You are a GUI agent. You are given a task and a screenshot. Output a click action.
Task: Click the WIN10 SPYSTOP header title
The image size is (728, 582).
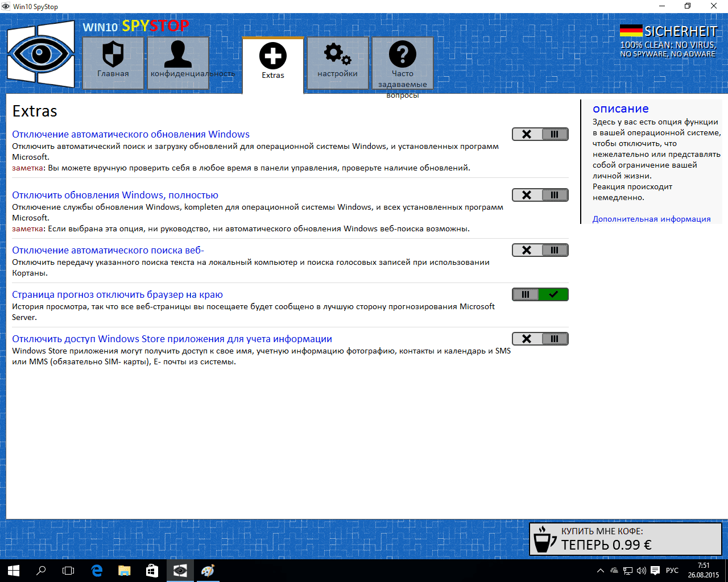point(135,26)
